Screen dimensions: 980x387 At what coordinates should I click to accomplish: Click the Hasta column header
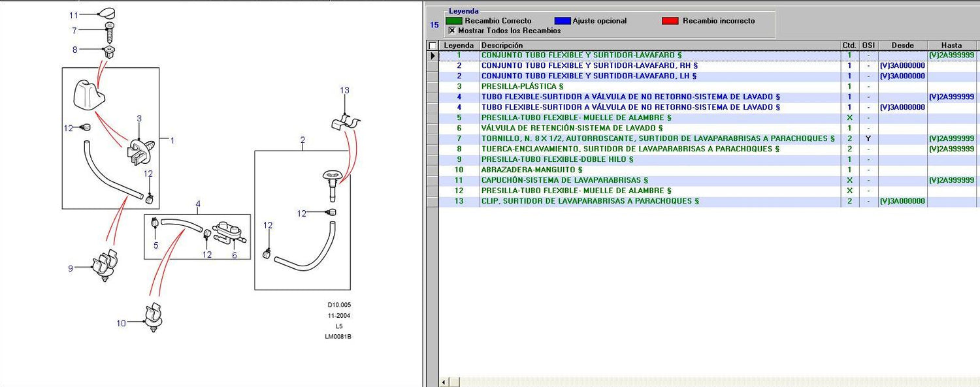952,46
